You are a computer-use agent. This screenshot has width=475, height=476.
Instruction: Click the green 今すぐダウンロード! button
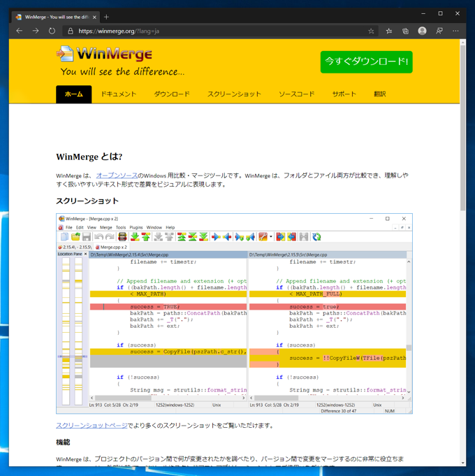[367, 62]
